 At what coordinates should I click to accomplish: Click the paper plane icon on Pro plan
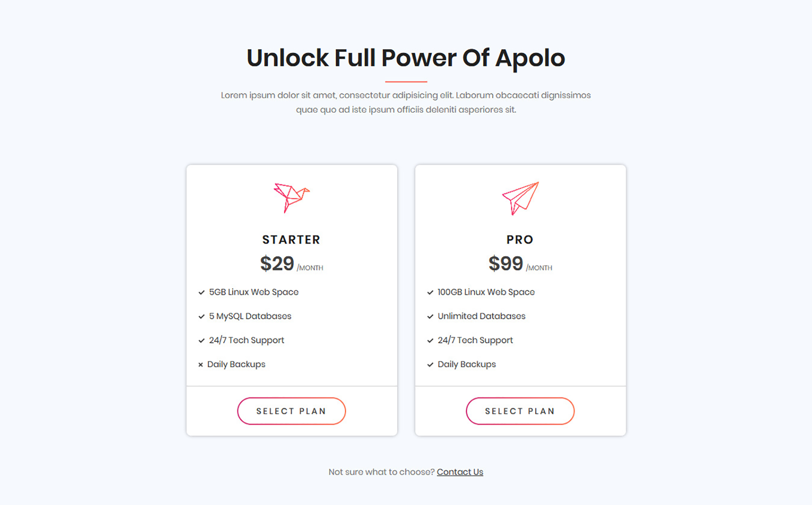click(x=520, y=198)
